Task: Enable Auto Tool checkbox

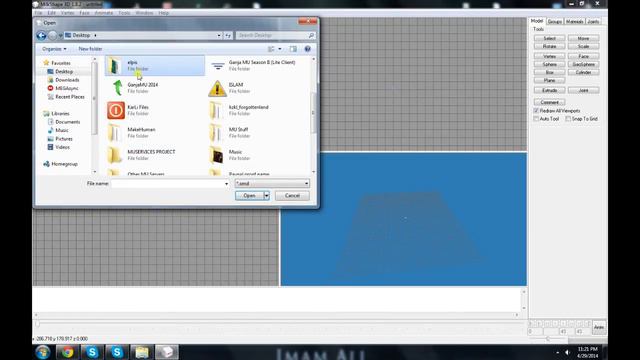Action: 536,119
